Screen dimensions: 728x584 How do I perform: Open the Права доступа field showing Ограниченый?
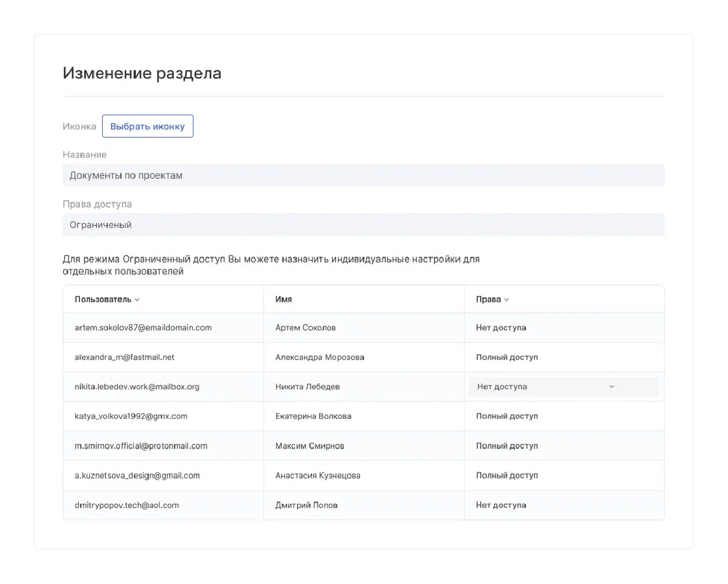pyautogui.click(x=363, y=224)
